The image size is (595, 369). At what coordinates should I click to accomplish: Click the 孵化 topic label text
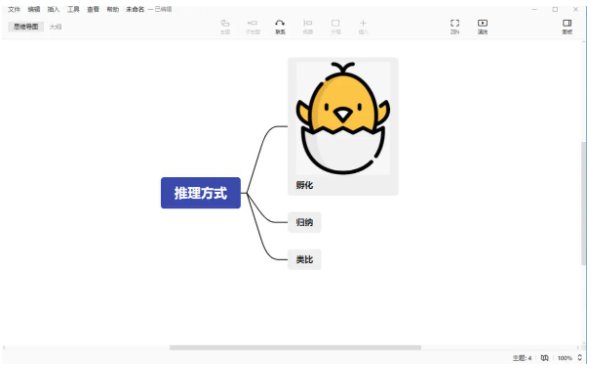(304, 185)
